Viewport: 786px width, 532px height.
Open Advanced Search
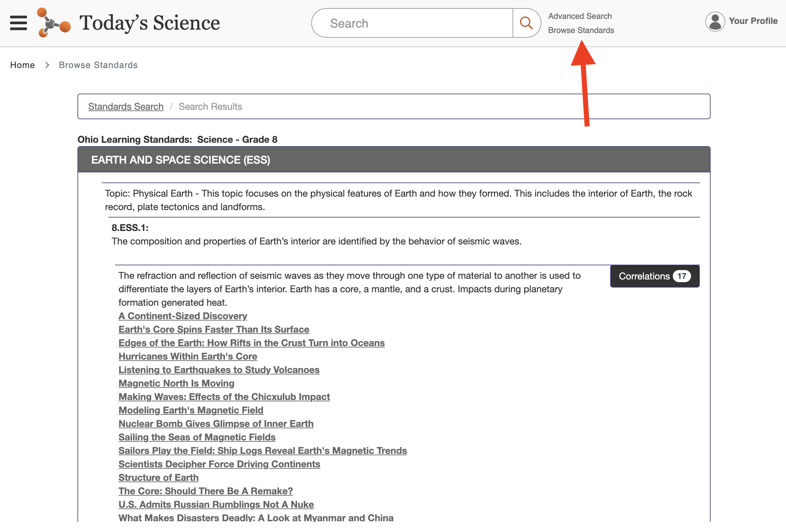click(x=580, y=16)
